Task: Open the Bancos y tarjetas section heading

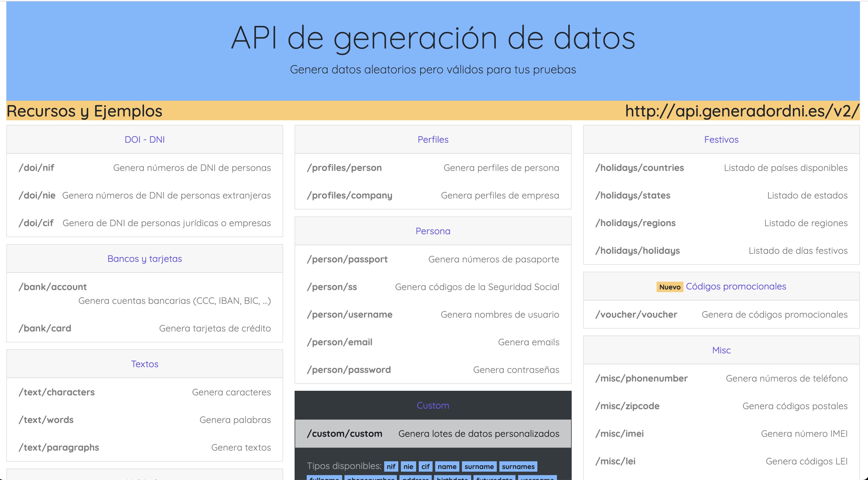Action: tap(145, 258)
